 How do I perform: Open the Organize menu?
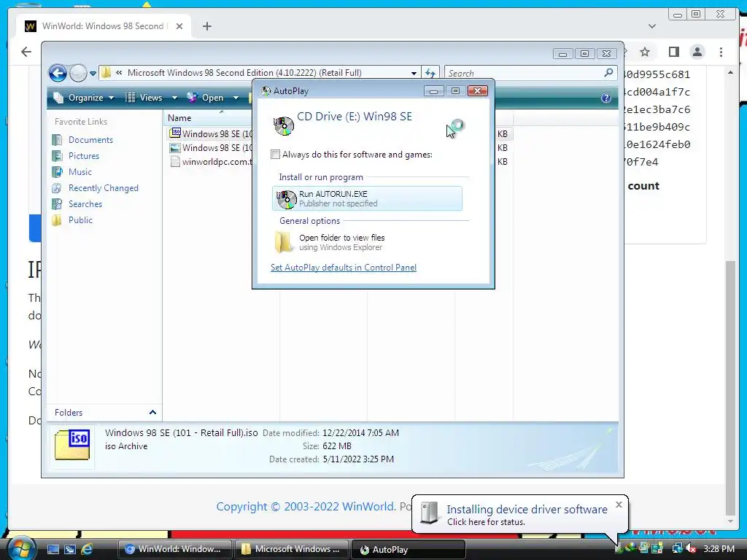click(x=84, y=98)
